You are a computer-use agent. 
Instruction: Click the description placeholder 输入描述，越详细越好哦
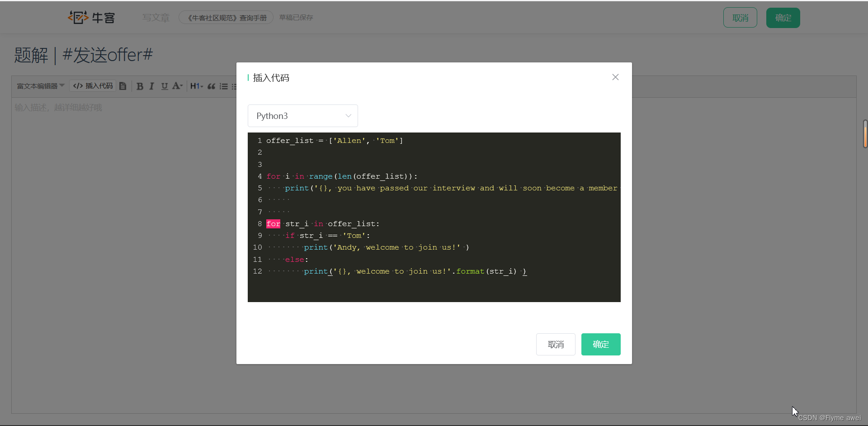click(58, 108)
